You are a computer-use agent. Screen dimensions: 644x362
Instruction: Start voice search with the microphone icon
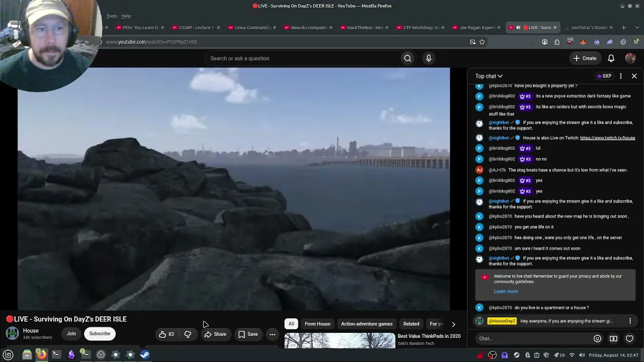coord(429,58)
